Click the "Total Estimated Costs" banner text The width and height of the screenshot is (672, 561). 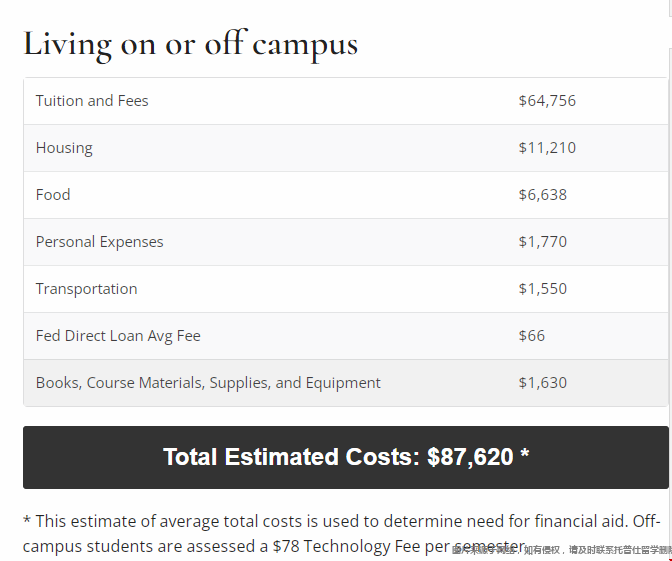[290, 457]
